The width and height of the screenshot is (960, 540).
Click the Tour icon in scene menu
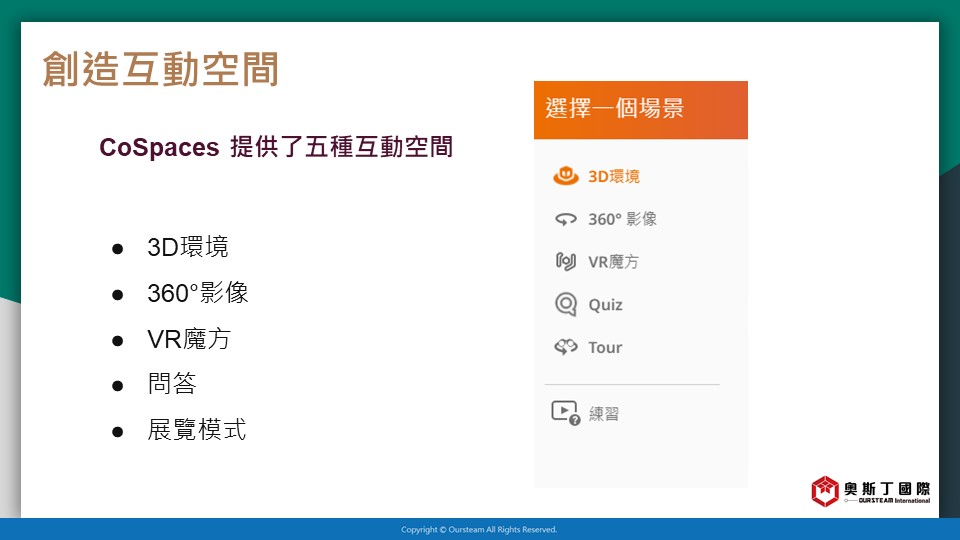coord(566,347)
